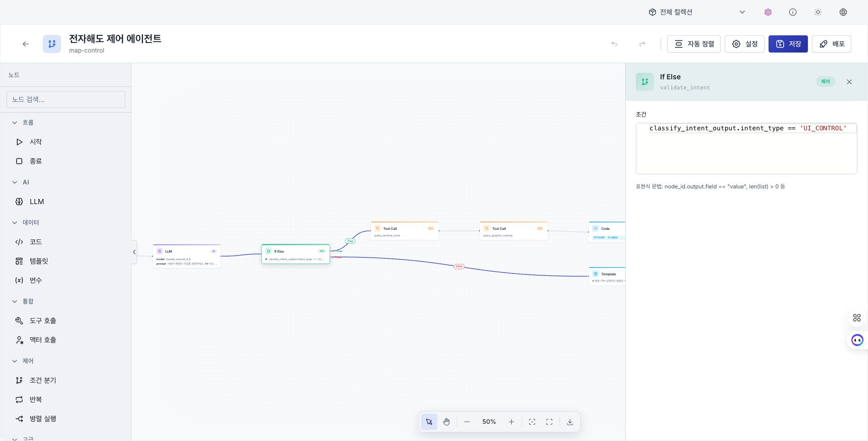868x441 pixels.
Task: Select the 종료 node item
Action: [x=66, y=161]
